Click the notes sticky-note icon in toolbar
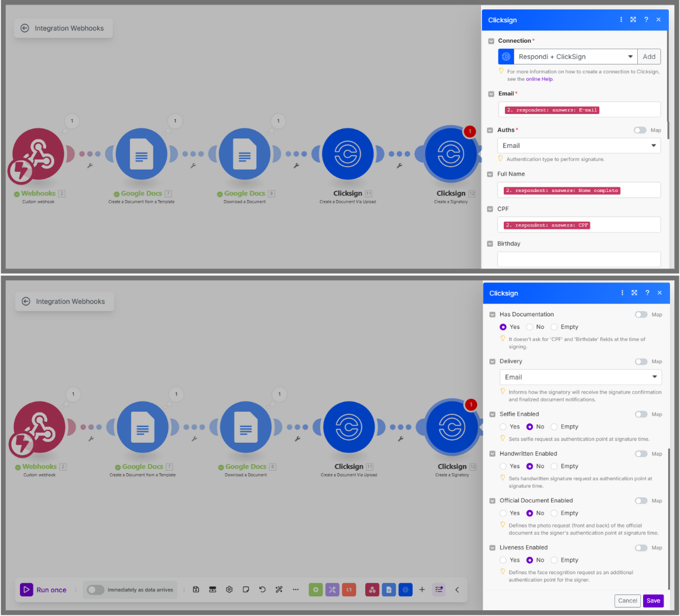Image resolution: width=680 pixels, height=616 pixels. [246, 590]
